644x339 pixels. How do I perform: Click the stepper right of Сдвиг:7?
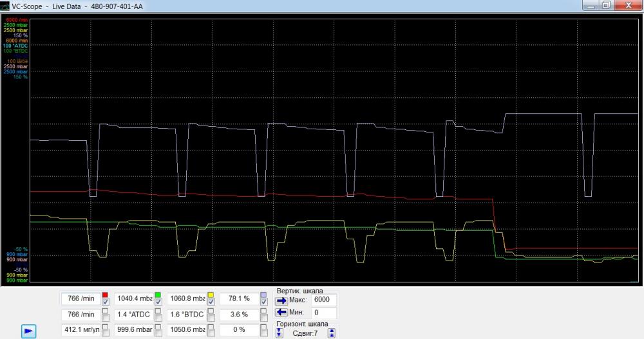(332, 333)
